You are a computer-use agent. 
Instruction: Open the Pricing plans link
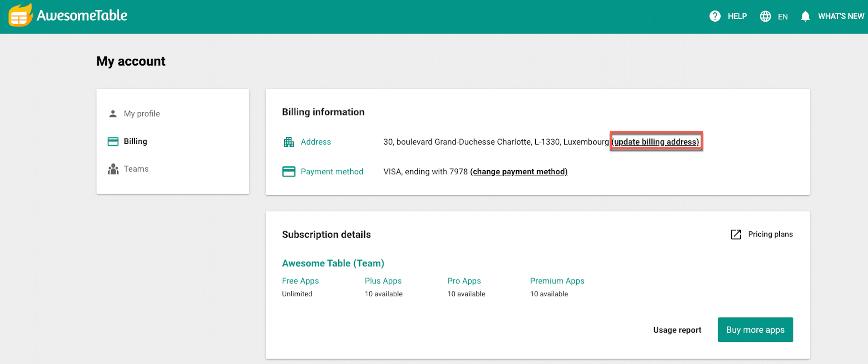click(x=770, y=234)
